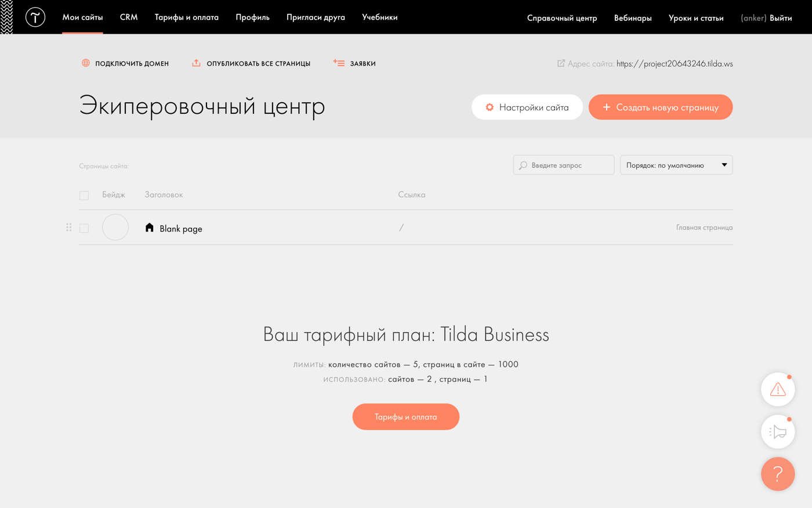Click the Ссылка column header
The height and width of the screenshot is (508, 812).
412,195
